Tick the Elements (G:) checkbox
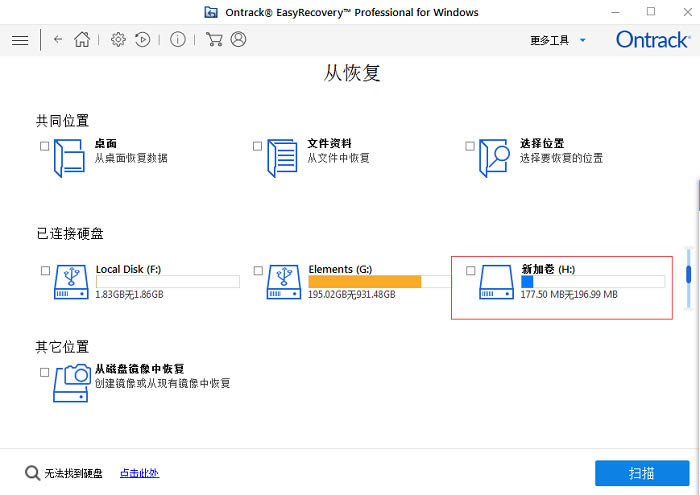Viewport: 700px width, 495px height. (x=258, y=270)
